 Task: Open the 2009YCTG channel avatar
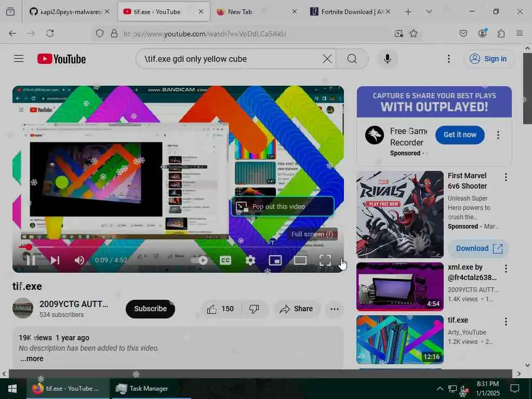pyautogui.click(x=23, y=308)
